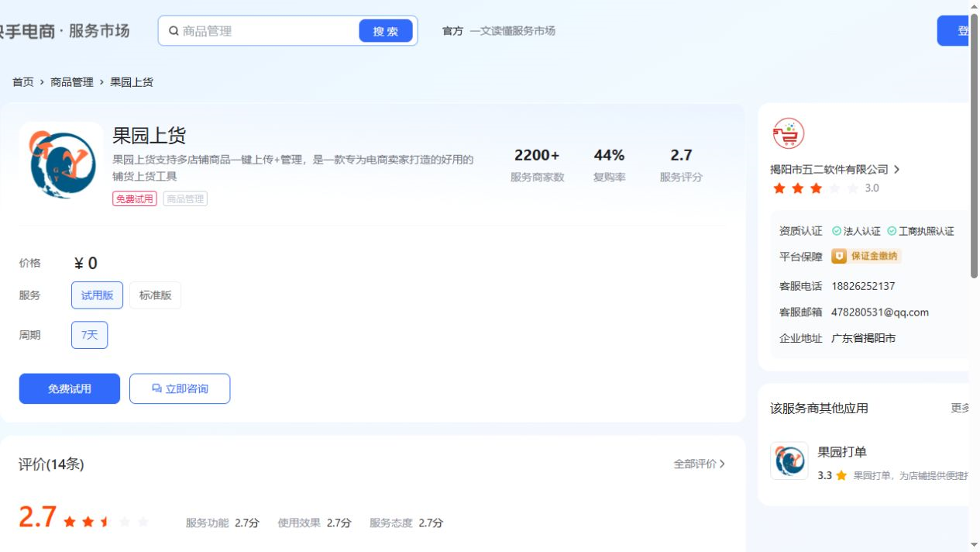Click the 评价(14条) heading
The width and height of the screenshot is (980, 552).
[x=51, y=464]
